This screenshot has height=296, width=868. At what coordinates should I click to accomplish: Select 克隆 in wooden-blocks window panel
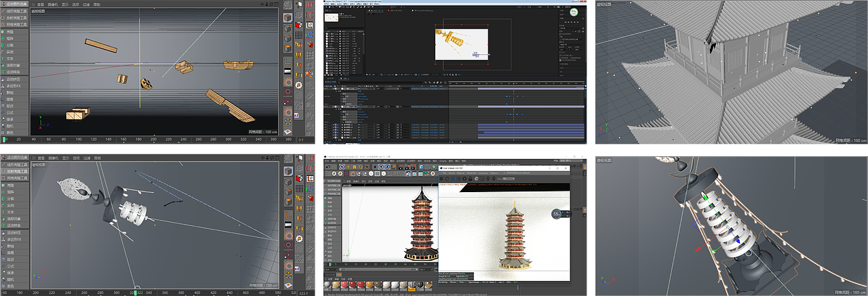15,32
